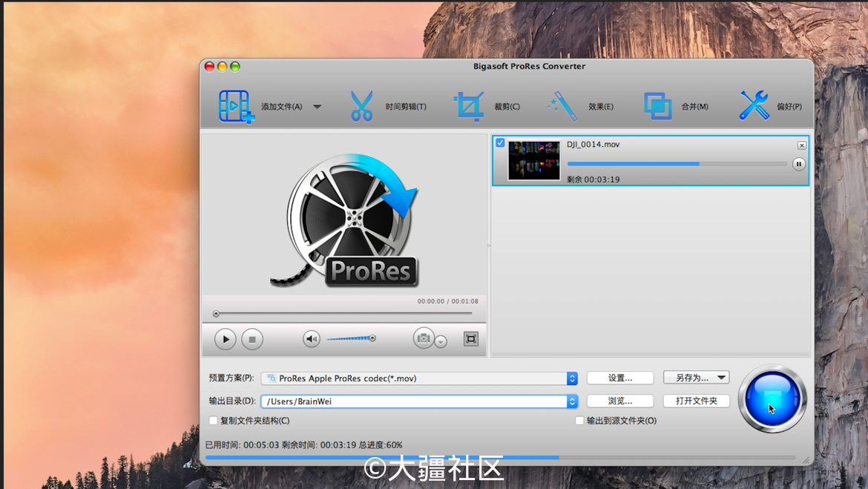Enable 输出到源文件夹(O) checkbox
868x489 pixels.
579,421
